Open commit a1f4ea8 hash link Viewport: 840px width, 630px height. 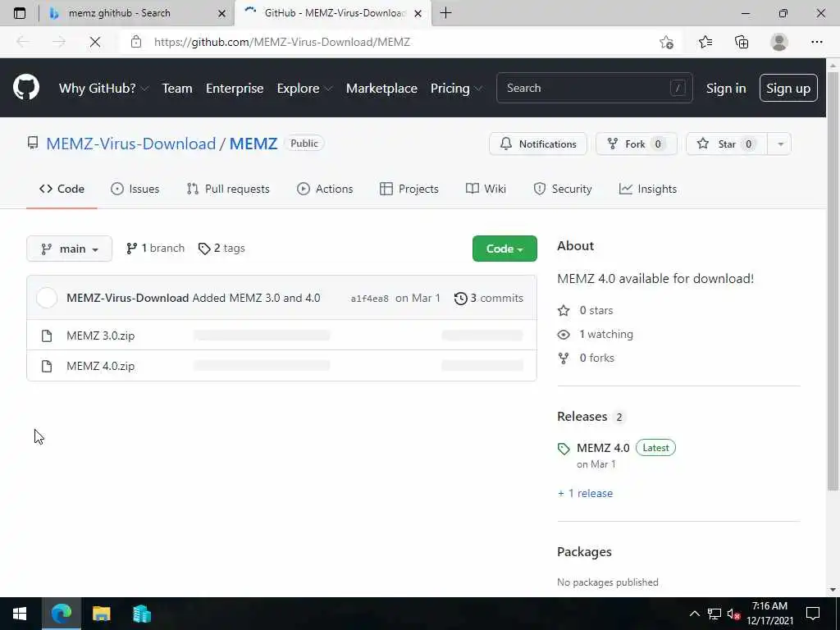[x=370, y=299]
